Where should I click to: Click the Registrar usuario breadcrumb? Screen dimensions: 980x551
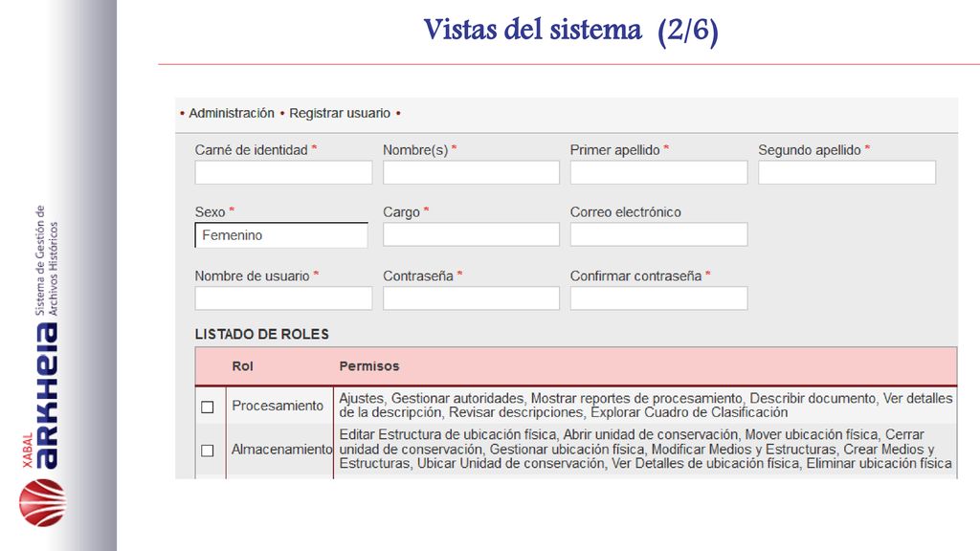coord(340,113)
